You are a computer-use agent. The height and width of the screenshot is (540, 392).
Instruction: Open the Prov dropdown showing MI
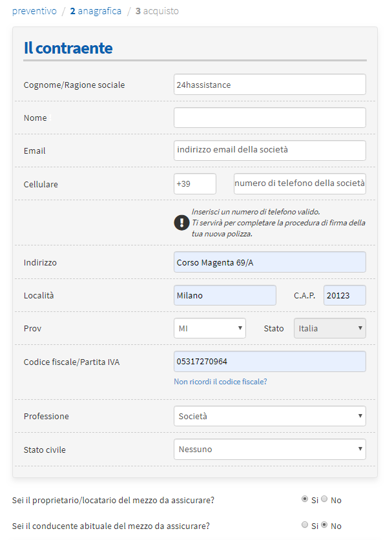pos(210,328)
